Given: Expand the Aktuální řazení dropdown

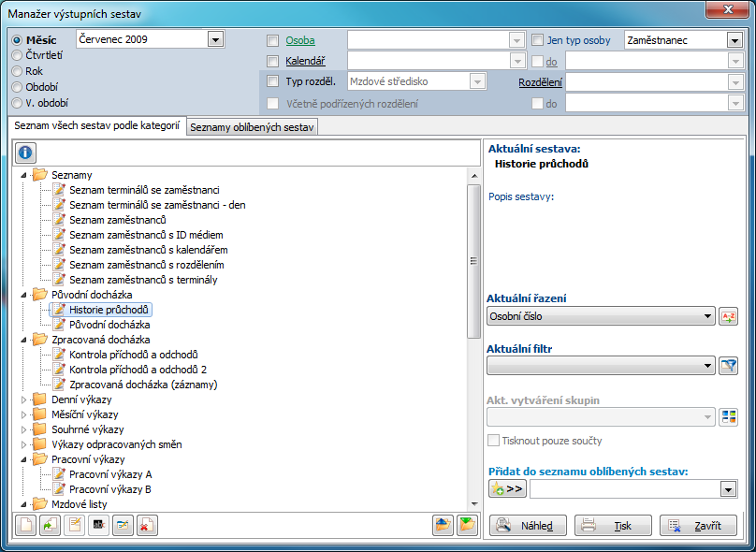Looking at the screenshot, I should point(708,316).
